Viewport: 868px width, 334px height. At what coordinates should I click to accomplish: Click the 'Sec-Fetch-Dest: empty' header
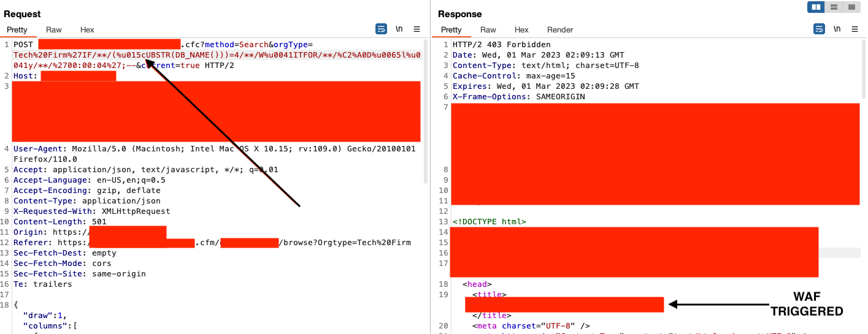point(64,253)
